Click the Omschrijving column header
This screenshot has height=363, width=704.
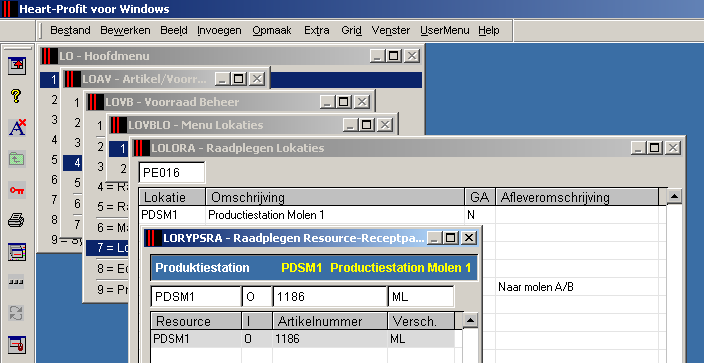335,197
